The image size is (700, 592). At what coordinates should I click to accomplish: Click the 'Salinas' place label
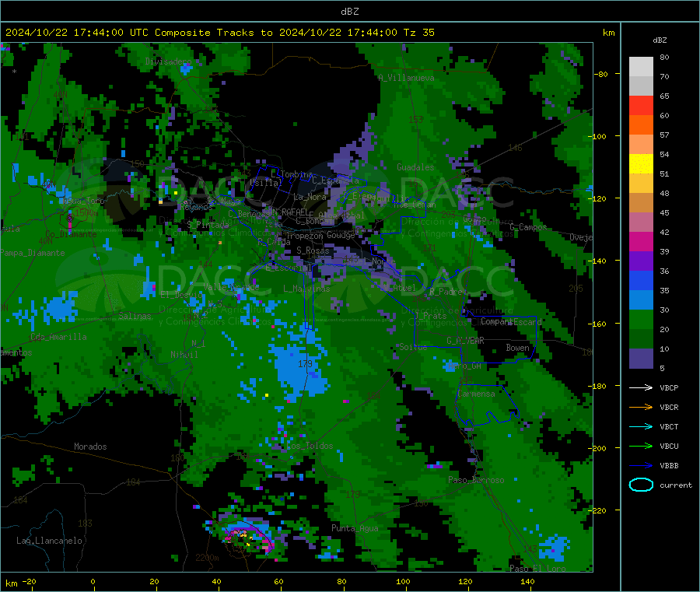pos(135,316)
